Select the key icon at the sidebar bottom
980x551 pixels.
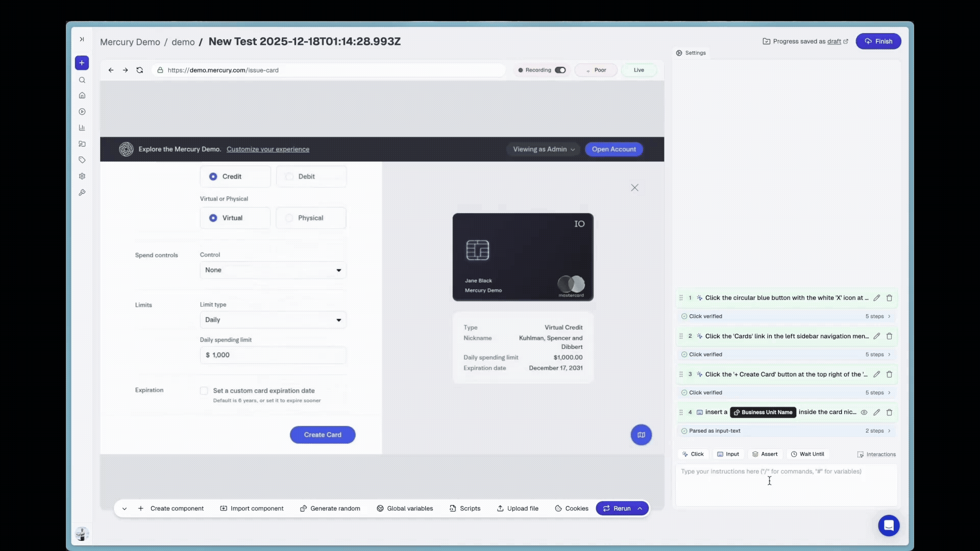point(82,192)
